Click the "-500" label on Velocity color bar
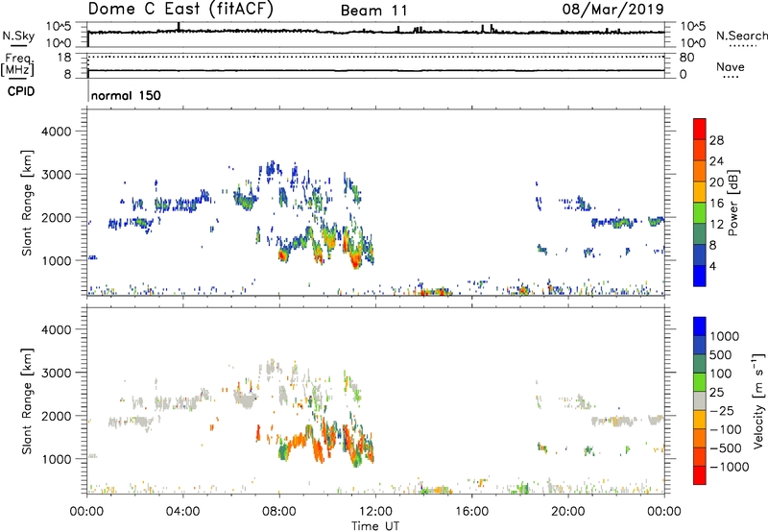Screen dimensions: 768x532 pos(725,447)
